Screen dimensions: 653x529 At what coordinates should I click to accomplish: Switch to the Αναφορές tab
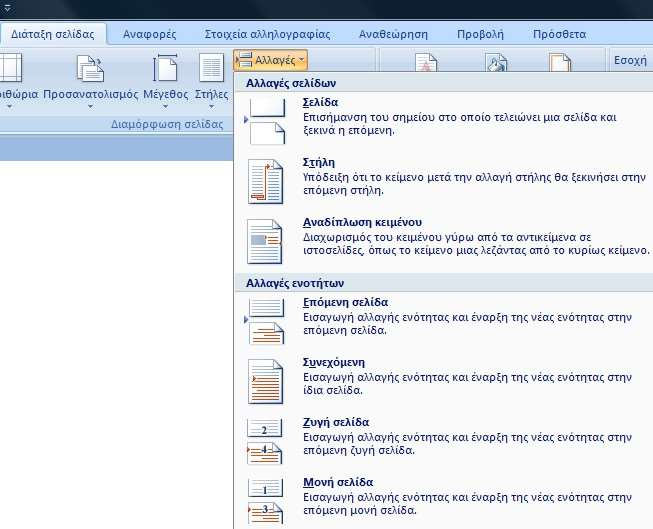(x=150, y=34)
